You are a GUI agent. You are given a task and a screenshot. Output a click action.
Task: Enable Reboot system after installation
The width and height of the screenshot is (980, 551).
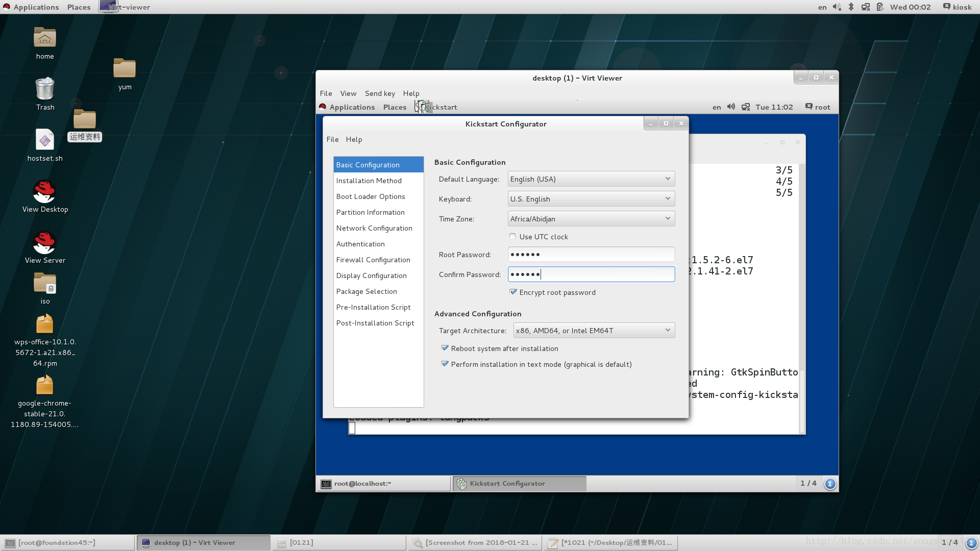pos(445,348)
